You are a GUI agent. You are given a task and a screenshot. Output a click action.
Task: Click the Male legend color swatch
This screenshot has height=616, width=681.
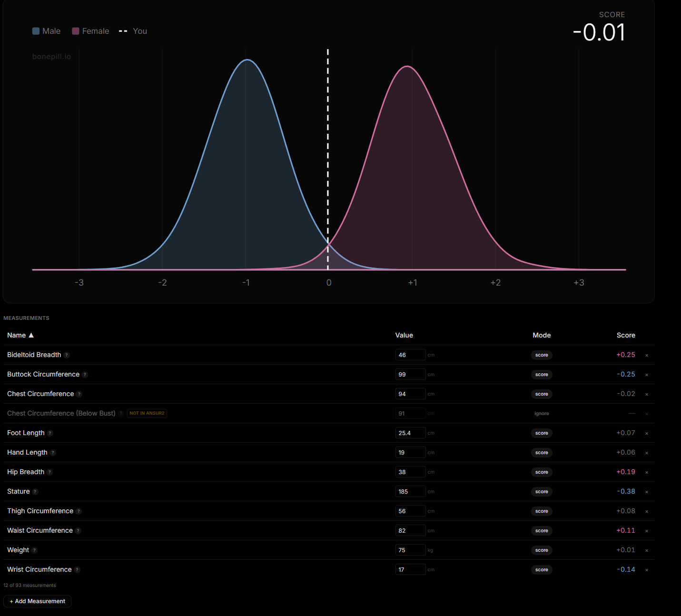pos(36,31)
